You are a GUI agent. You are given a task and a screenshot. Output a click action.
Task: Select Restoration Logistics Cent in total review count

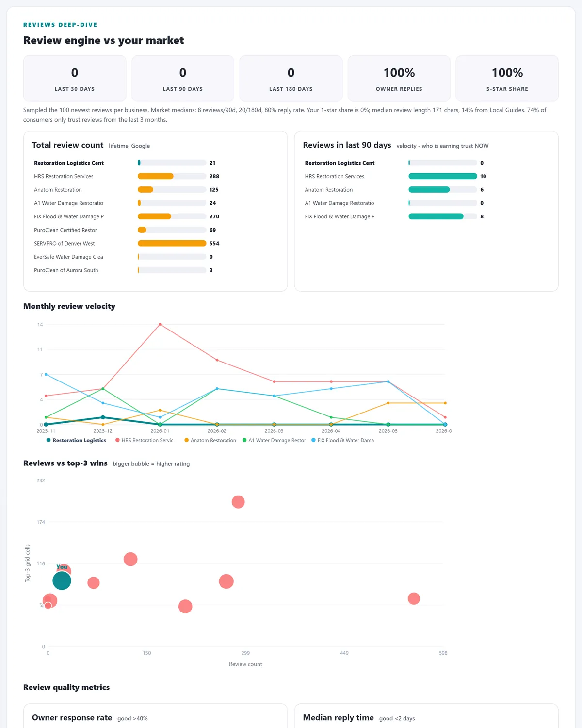coord(69,163)
